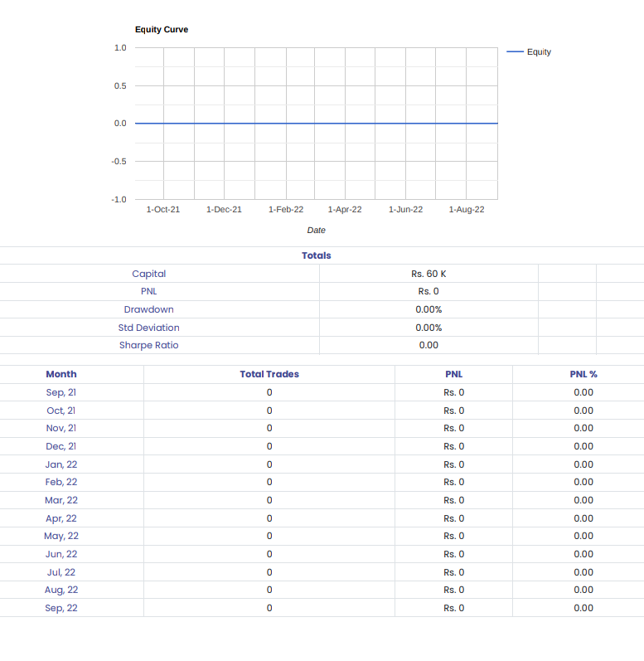Click the 1-Jun-22 axis label
644x661 pixels.
[405, 210]
